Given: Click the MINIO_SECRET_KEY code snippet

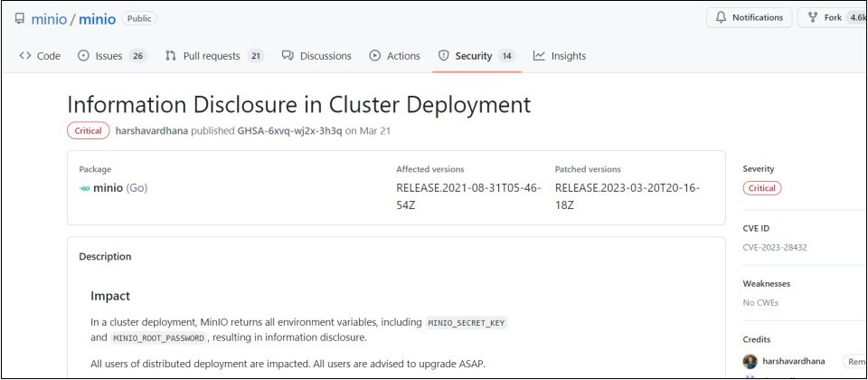Looking at the screenshot, I should [x=467, y=322].
